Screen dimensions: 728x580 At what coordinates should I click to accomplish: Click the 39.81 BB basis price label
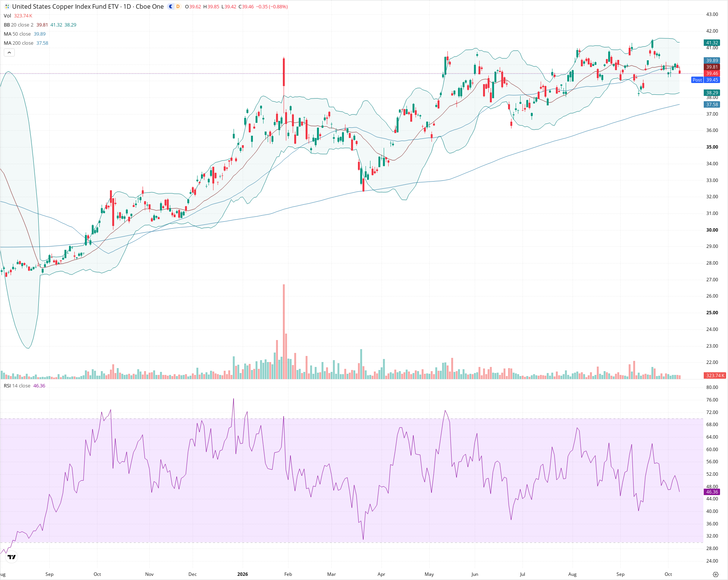(712, 67)
